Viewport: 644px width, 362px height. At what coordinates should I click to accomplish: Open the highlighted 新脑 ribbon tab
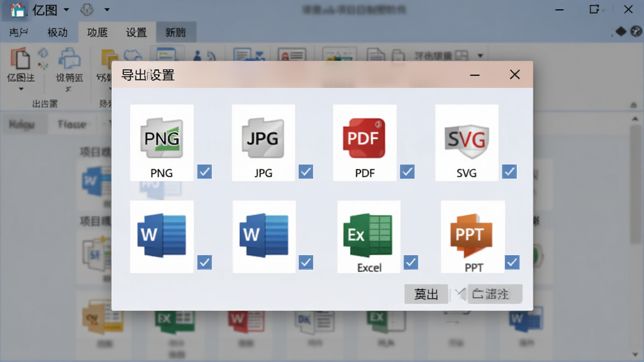pos(176,33)
